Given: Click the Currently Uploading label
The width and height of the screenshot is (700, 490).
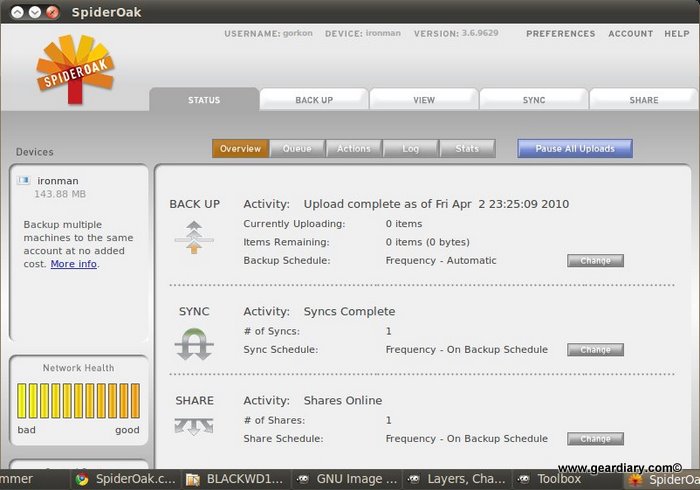Looking at the screenshot, I should click(294, 224).
